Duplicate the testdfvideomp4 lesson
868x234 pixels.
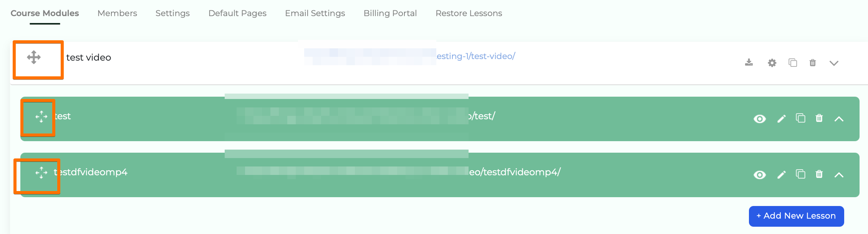click(x=800, y=174)
